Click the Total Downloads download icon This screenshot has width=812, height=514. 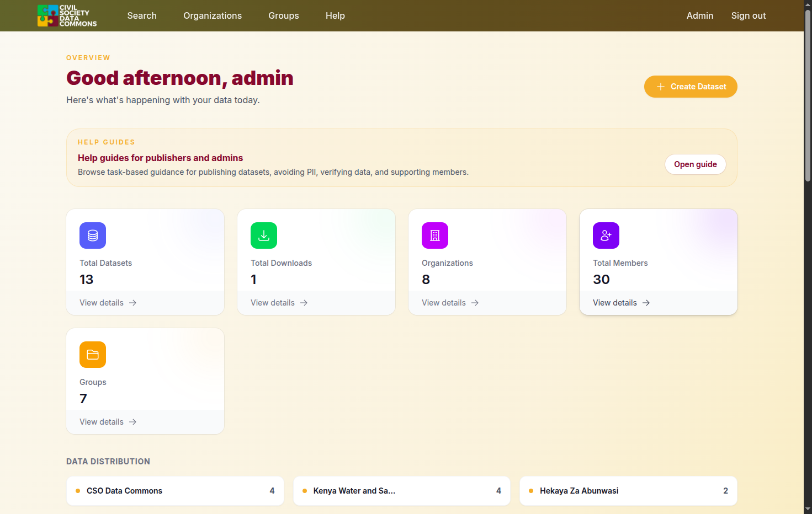(264, 235)
